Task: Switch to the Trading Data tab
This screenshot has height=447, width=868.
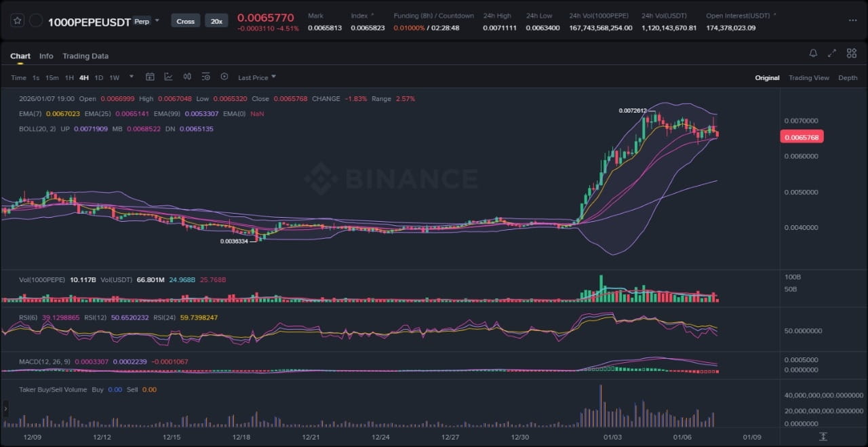Action: (85, 56)
